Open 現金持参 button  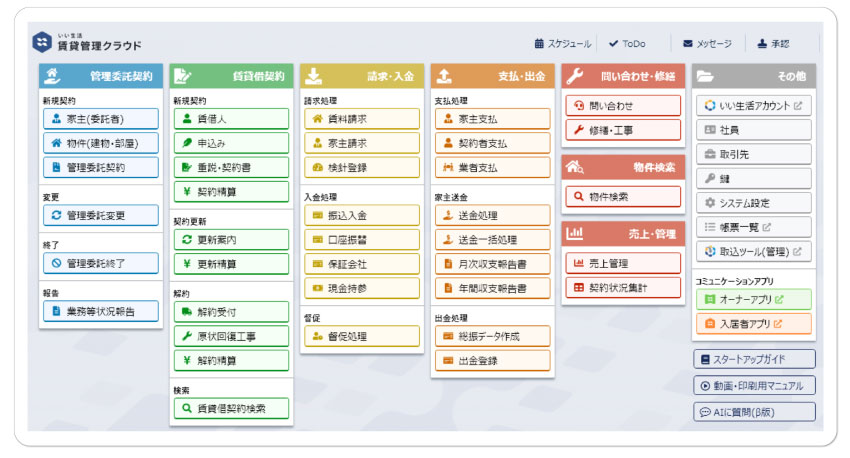pyautogui.click(x=362, y=288)
